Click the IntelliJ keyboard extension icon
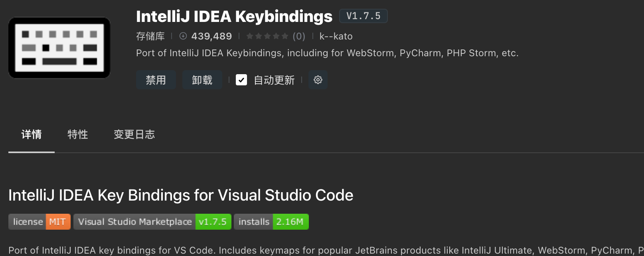 coord(59,48)
